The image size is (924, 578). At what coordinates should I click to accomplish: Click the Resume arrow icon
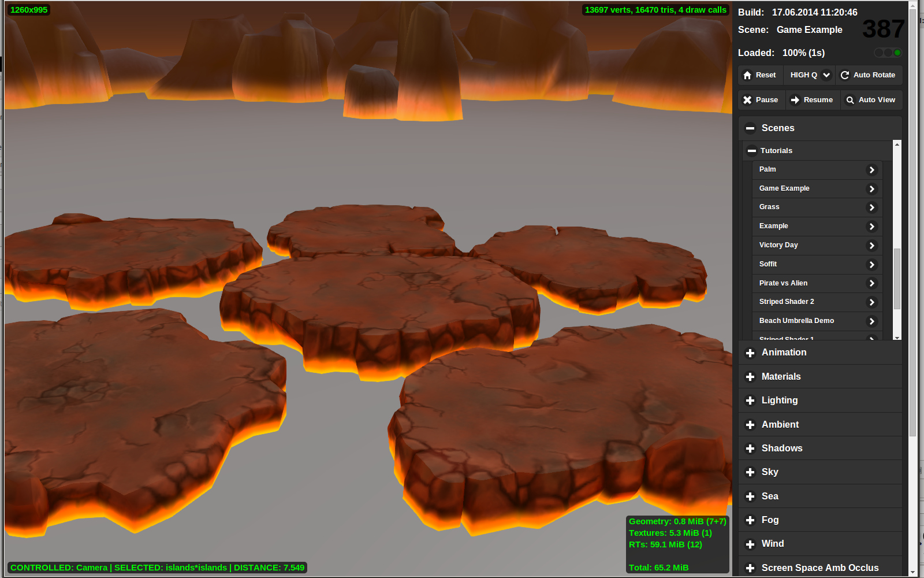(795, 100)
